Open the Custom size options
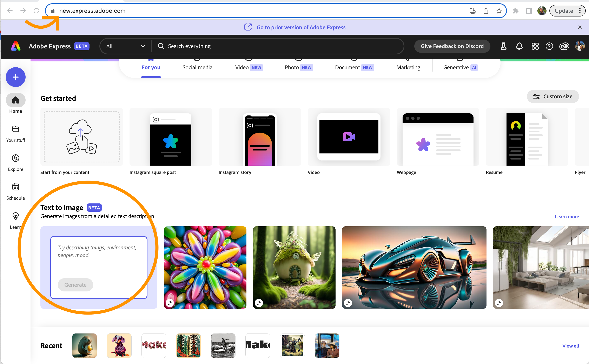Screen dimensions: 589x364 tap(553, 96)
